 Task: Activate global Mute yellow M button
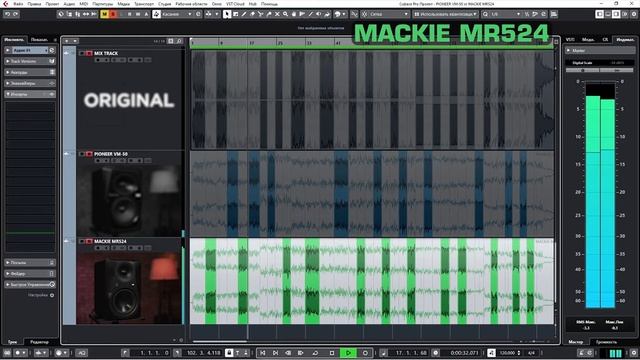point(104,14)
